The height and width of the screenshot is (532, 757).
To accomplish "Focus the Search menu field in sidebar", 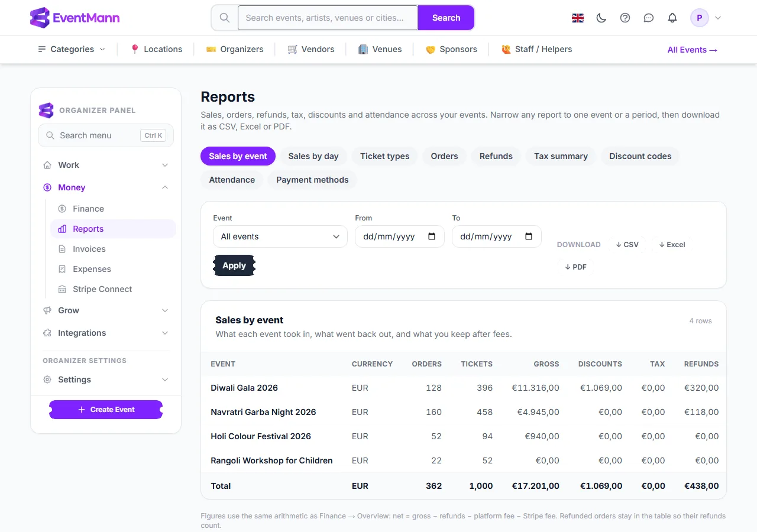I will point(106,135).
